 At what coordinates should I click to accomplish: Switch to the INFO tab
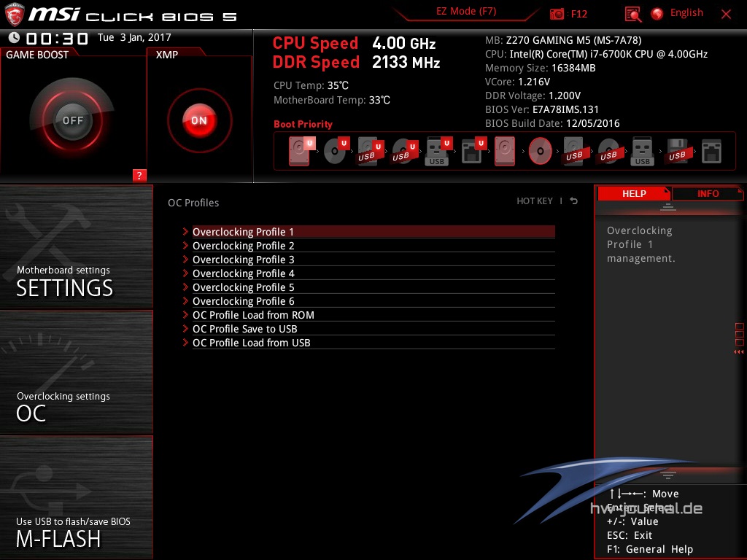point(708,193)
